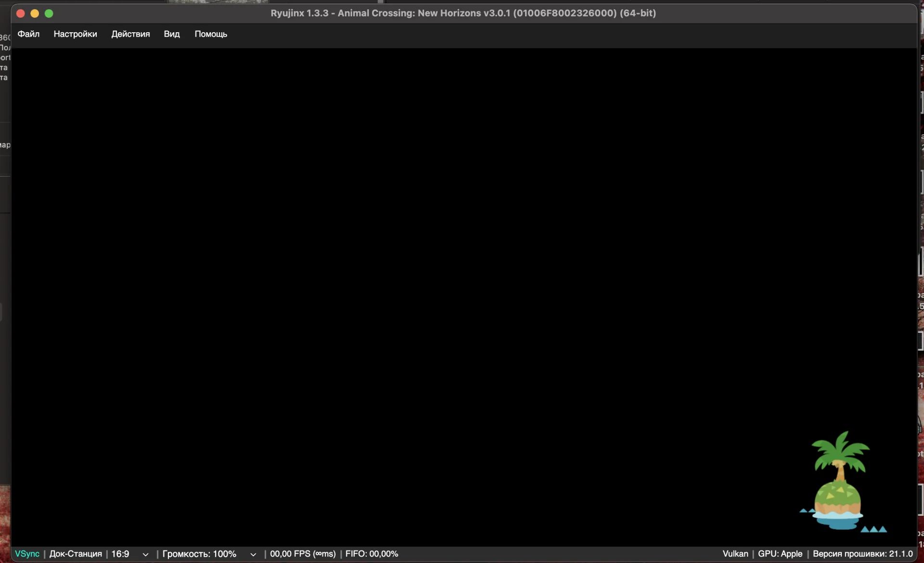Click the GPU: Apple status label
This screenshot has width=924, height=563.
(x=780, y=554)
